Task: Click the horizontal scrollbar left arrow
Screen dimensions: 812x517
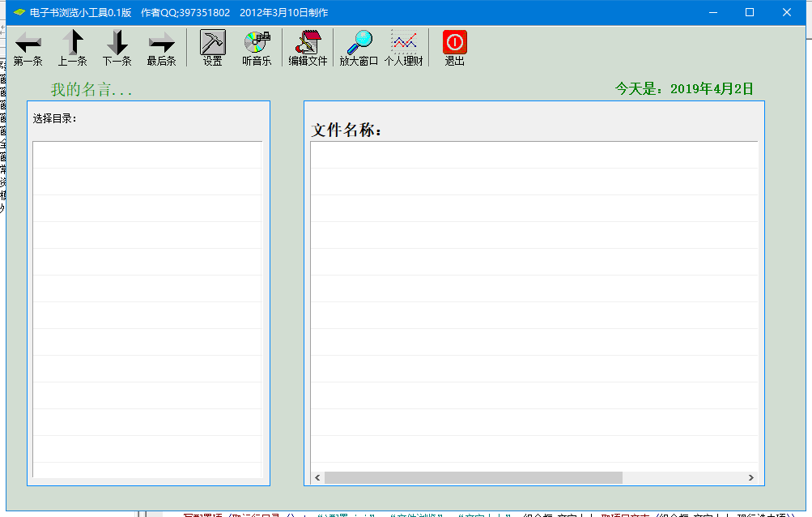Action: coord(317,477)
